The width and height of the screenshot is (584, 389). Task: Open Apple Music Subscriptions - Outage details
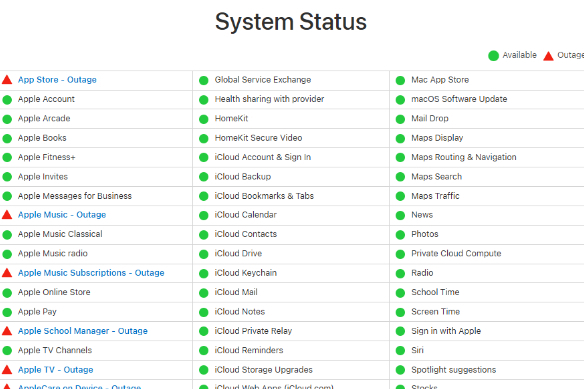point(91,273)
